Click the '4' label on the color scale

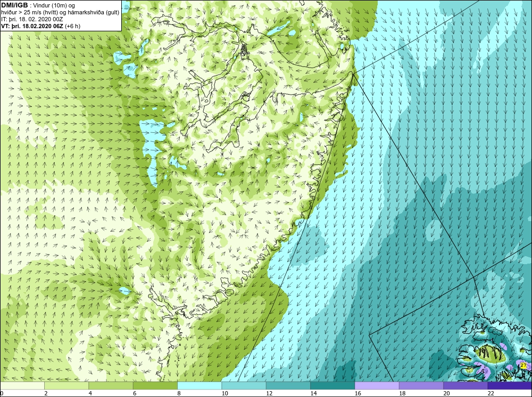point(90,393)
